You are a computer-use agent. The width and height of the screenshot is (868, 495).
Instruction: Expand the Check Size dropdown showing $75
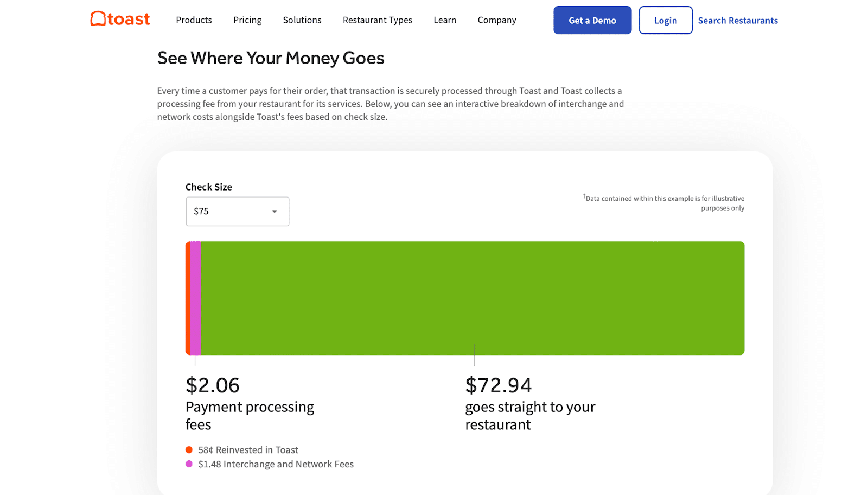[x=238, y=211]
